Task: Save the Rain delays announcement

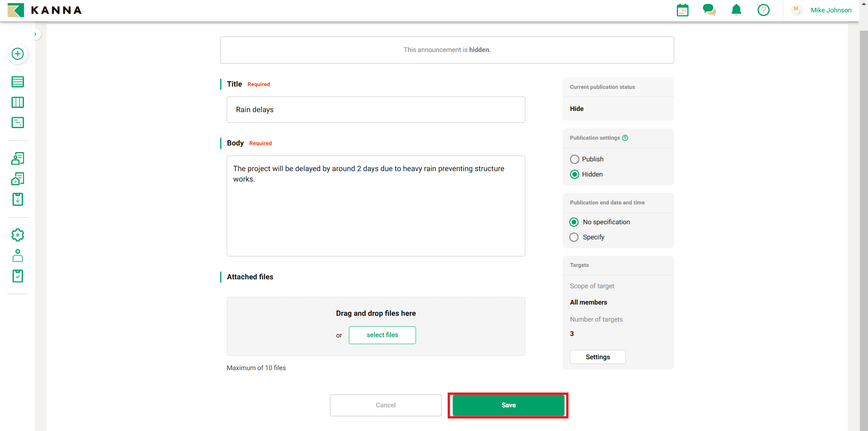Action: click(508, 405)
